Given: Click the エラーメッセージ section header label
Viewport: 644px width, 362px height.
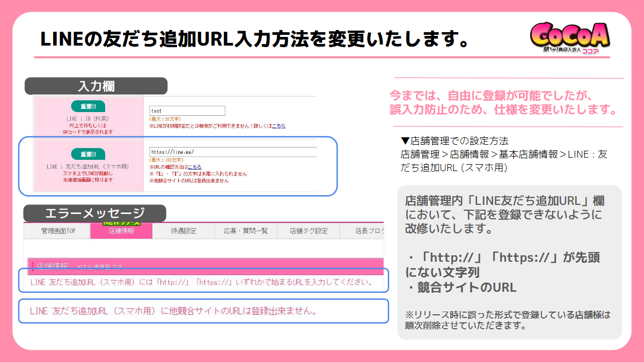Looking at the screenshot, I should click(x=94, y=213).
